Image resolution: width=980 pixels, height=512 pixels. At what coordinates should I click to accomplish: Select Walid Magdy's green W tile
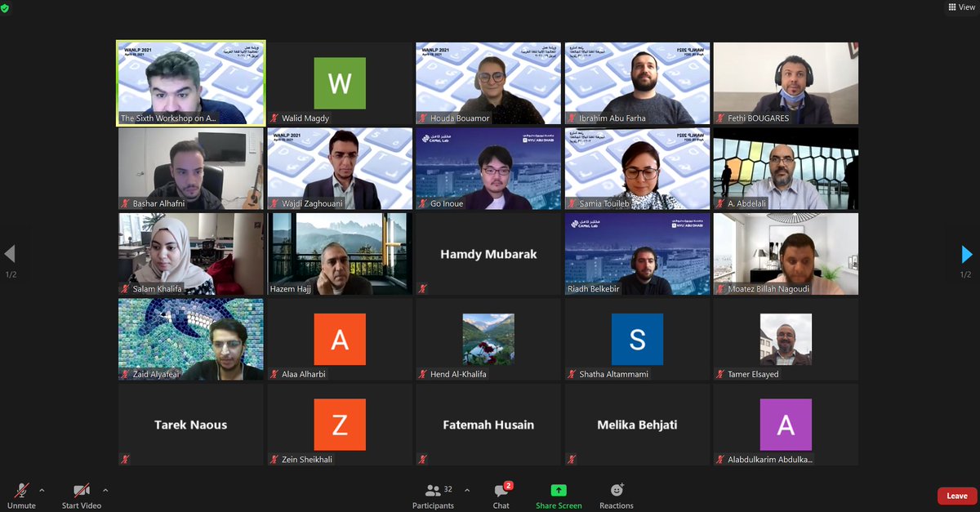tap(340, 83)
